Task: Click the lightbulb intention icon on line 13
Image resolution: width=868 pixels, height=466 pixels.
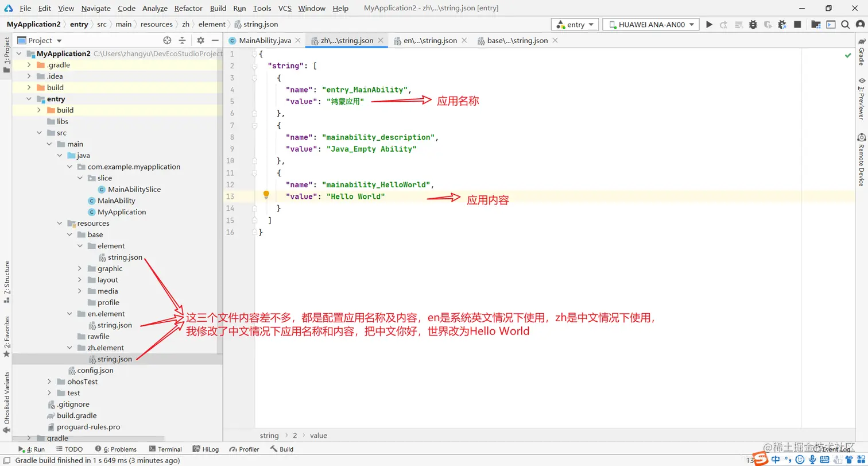Action: pyautogui.click(x=266, y=195)
